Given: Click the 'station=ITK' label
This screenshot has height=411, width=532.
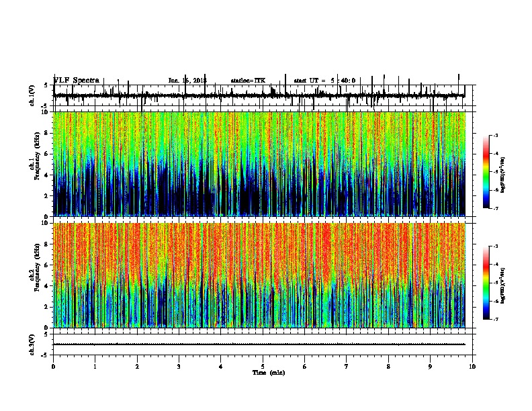Looking at the screenshot, I should pos(248,81).
